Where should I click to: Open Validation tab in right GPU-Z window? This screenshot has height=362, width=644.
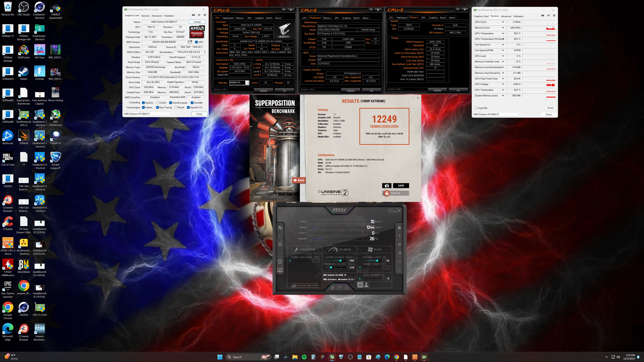point(518,16)
